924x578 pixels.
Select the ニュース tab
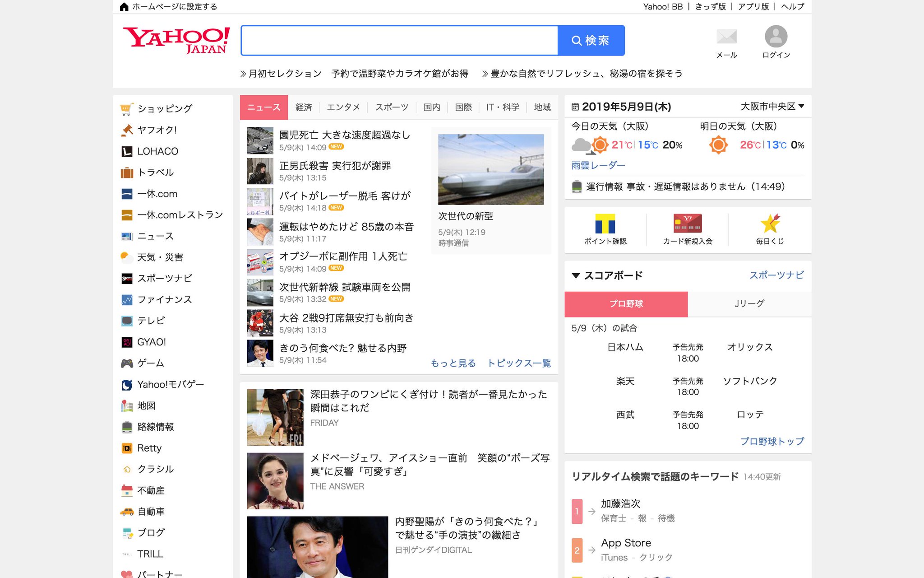click(x=264, y=107)
